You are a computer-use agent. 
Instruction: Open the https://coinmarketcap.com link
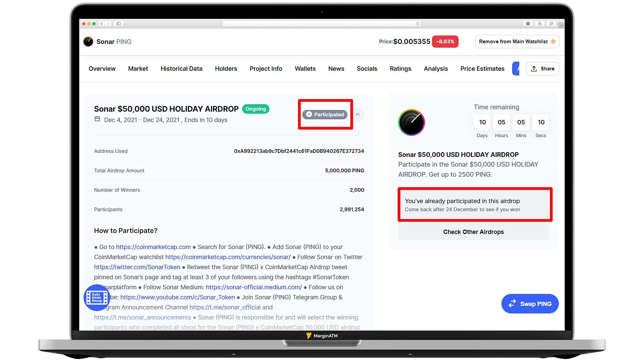pos(153,247)
